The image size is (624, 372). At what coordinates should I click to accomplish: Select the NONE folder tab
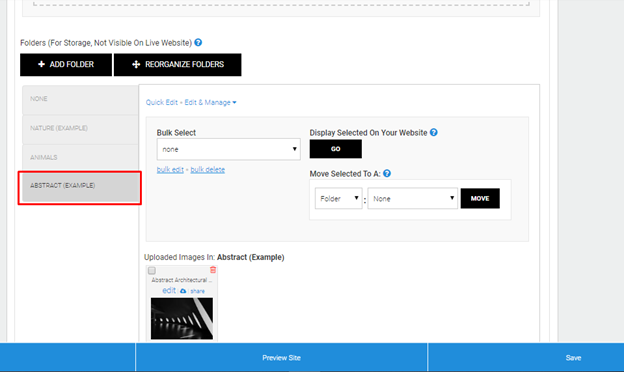(x=80, y=99)
